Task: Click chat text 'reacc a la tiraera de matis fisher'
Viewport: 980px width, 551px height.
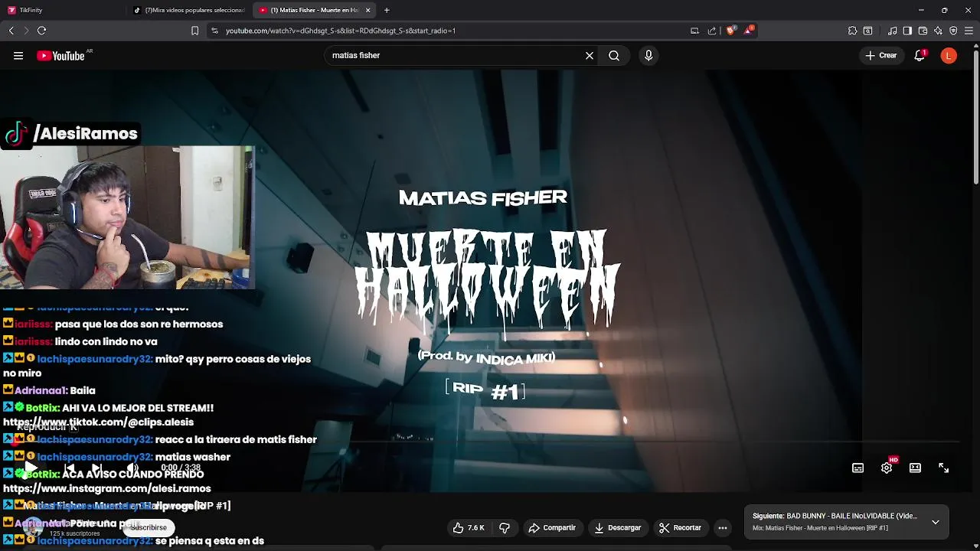Action: tap(236, 439)
